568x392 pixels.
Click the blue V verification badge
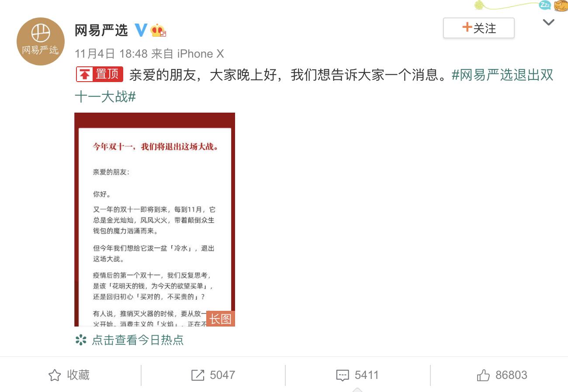pos(141,30)
